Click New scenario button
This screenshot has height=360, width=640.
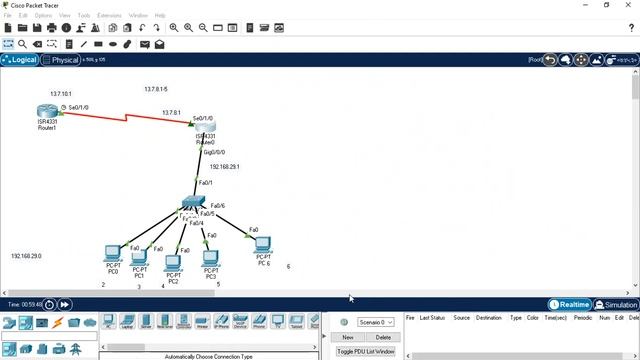tap(348, 337)
